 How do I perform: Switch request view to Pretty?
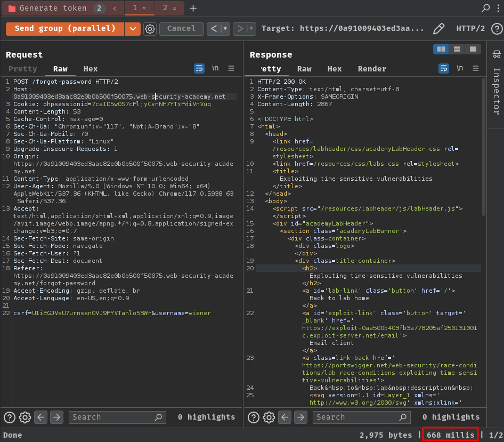point(22,69)
